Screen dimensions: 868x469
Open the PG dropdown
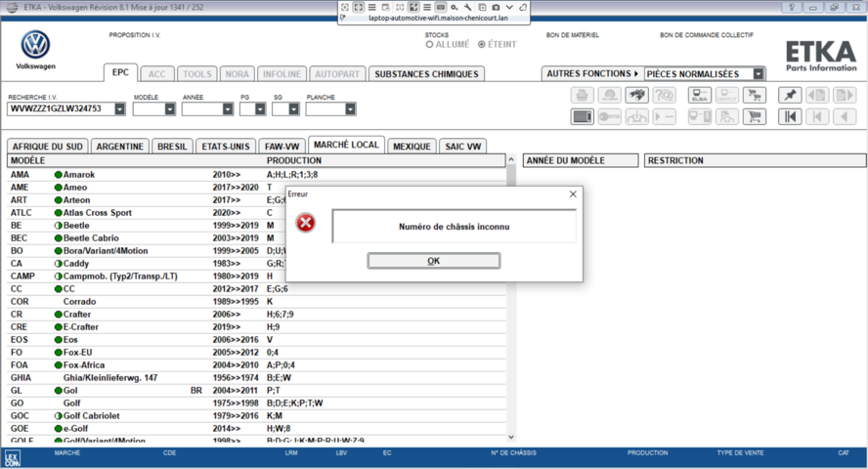coord(260,109)
